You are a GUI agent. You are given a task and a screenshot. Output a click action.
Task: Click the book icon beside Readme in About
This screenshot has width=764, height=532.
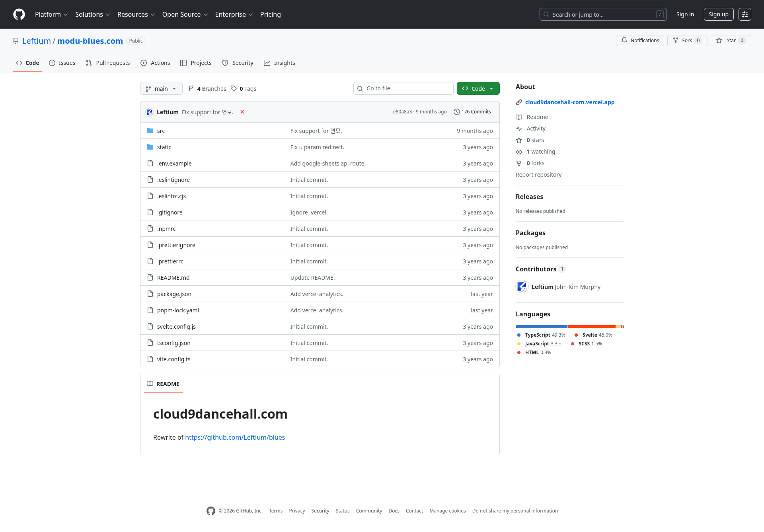tap(519, 117)
